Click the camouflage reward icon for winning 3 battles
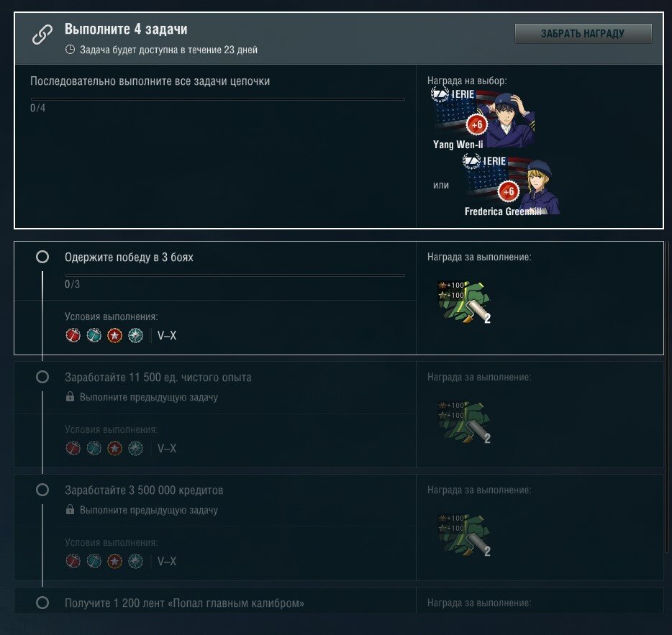The width and height of the screenshot is (672, 635). pyautogui.click(x=464, y=301)
